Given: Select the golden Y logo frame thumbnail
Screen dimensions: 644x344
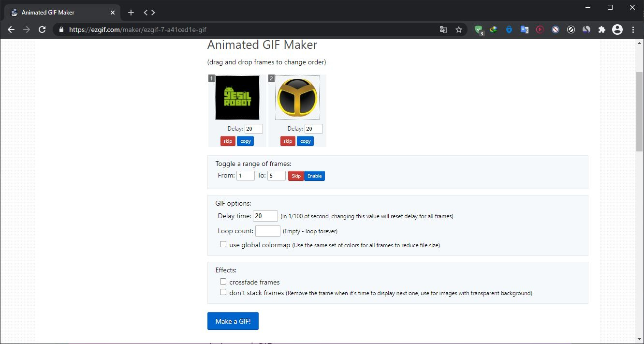Looking at the screenshot, I should click(297, 98).
